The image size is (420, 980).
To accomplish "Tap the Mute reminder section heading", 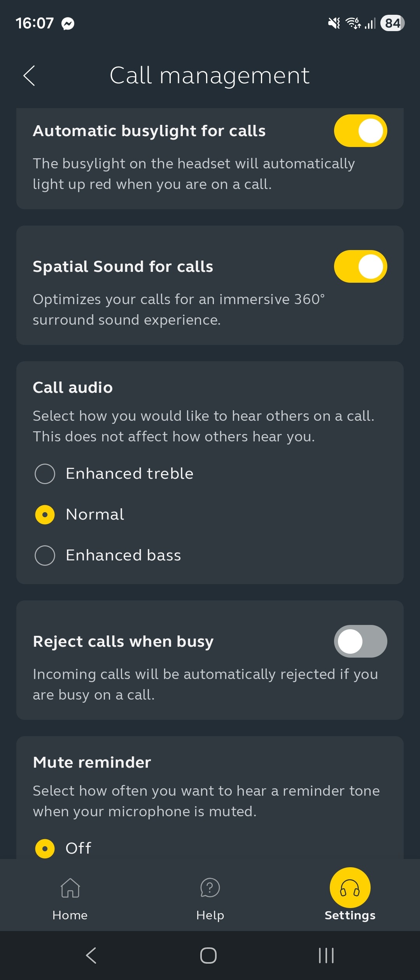I will pyautogui.click(x=92, y=763).
